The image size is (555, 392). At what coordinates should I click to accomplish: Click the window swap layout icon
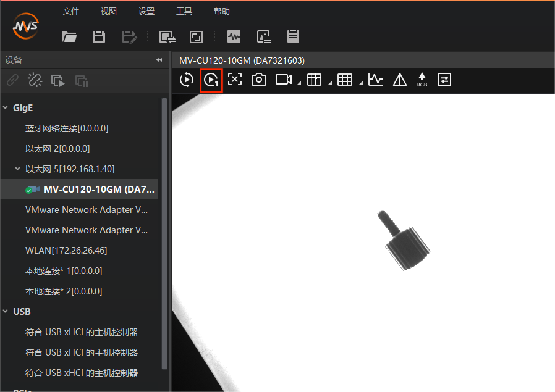coord(167,37)
